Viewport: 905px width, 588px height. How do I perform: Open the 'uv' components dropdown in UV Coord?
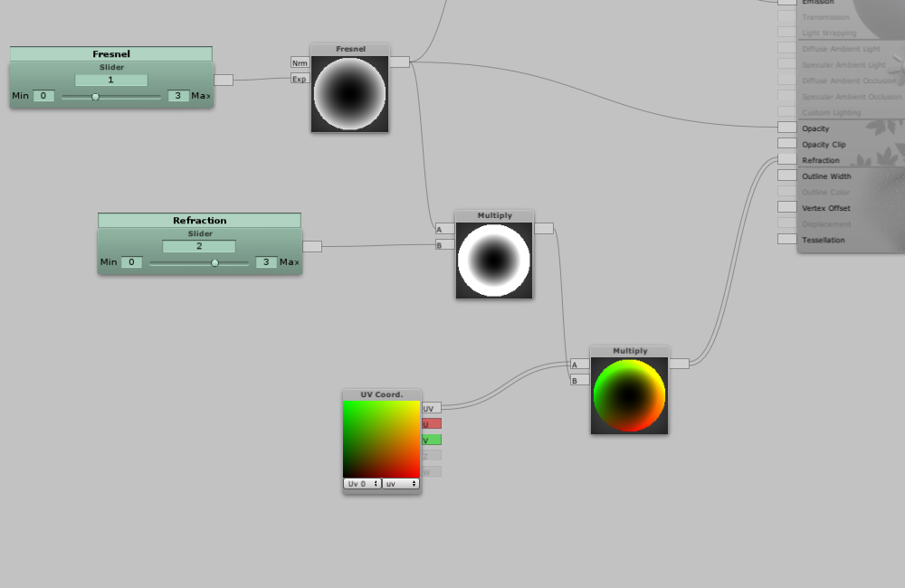[401, 484]
